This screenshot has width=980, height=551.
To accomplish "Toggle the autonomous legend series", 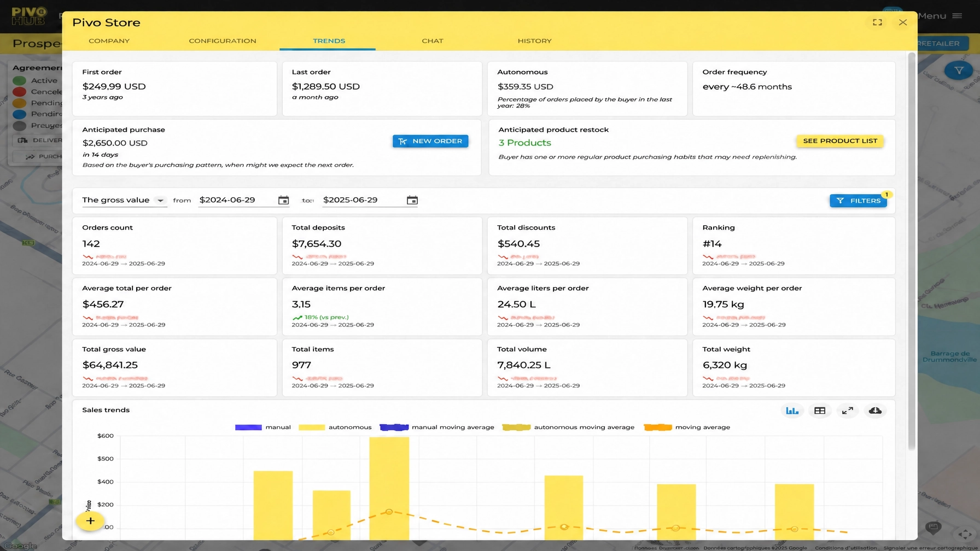I will pos(335,427).
